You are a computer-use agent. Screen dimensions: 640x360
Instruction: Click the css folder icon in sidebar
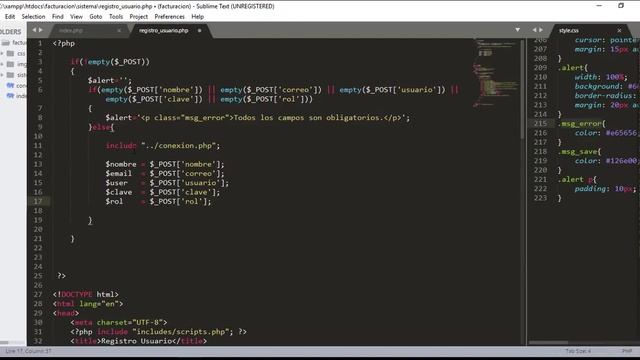(x=11, y=53)
